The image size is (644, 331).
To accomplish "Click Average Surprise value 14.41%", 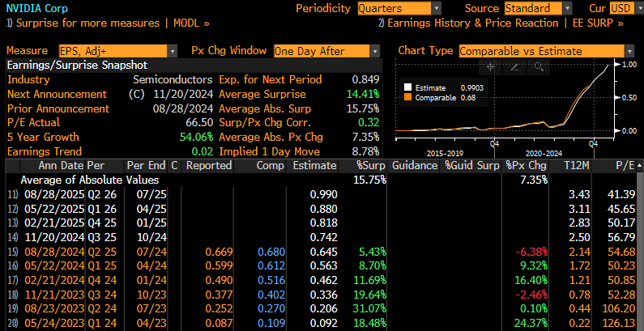I will coord(362,94).
